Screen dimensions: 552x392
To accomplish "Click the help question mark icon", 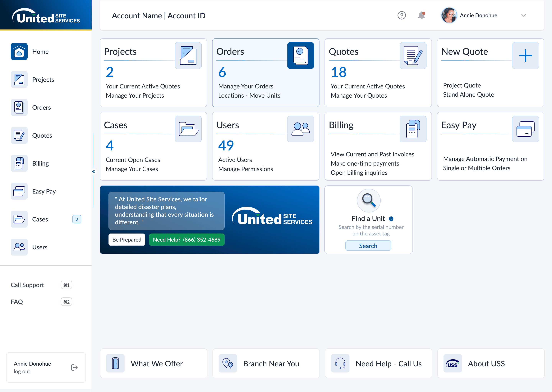I will tap(401, 16).
